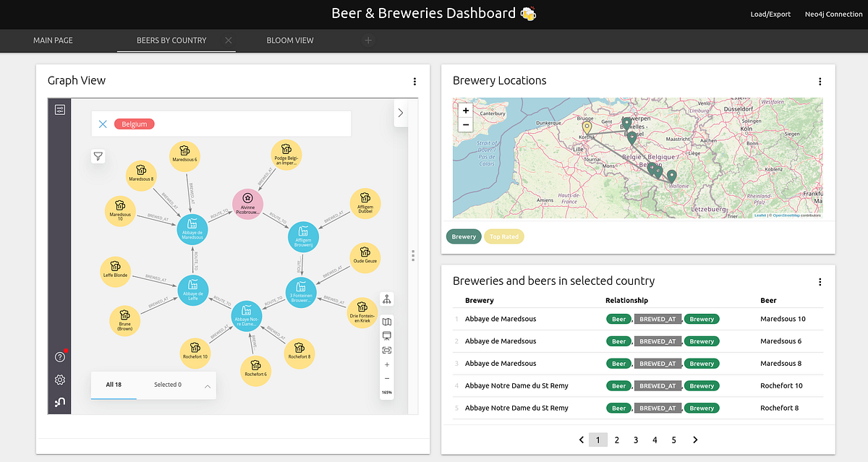
Task: Go to the MAIN PAGE tab
Action: point(53,40)
